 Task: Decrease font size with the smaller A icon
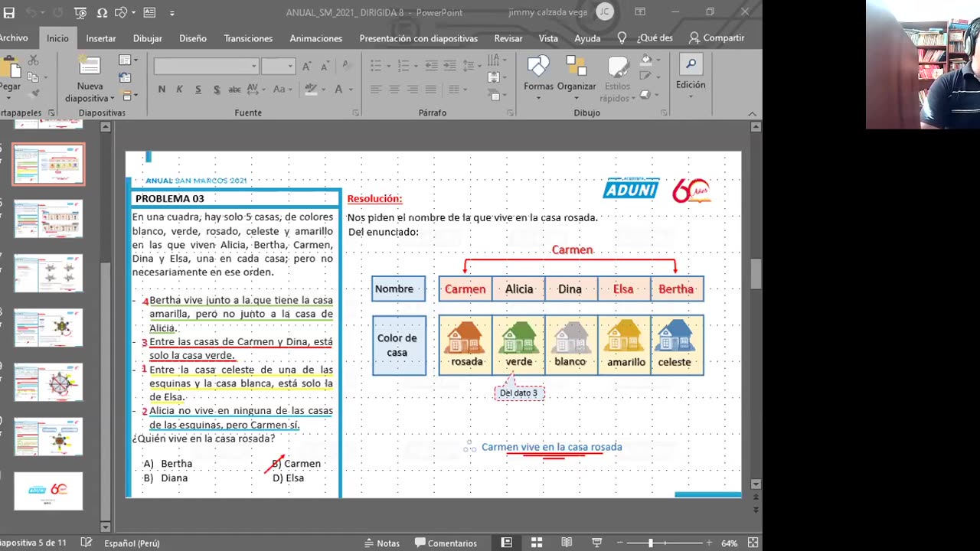(325, 67)
